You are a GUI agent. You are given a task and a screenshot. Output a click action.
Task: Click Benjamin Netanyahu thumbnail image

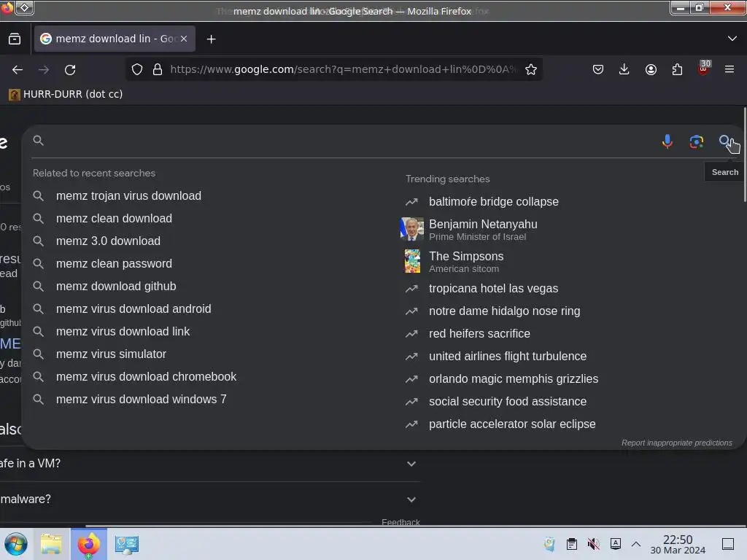(x=412, y=229)
